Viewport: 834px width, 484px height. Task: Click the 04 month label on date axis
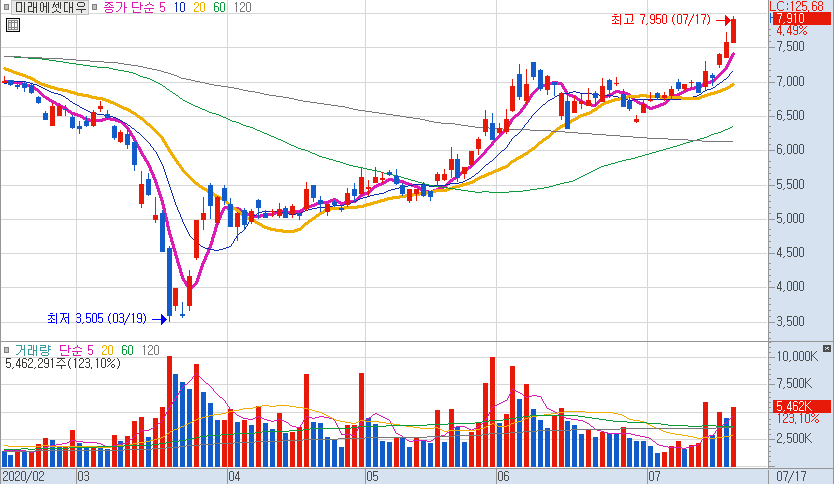[234, 476]
